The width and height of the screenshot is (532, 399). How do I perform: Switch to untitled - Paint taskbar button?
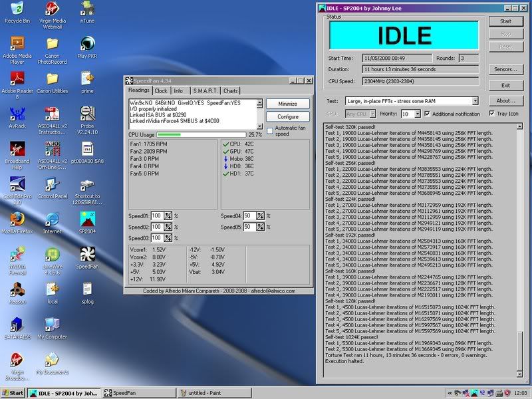pyautogui.click(x=214, y=393)
